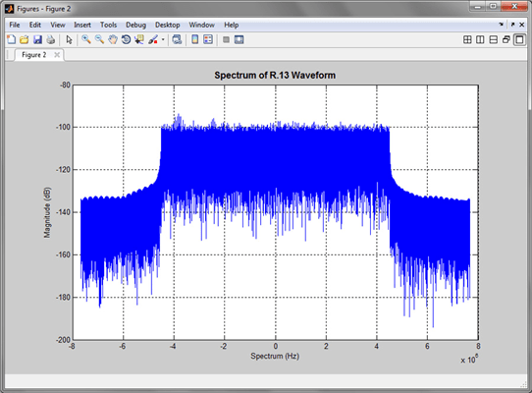The image size is (532, 393).
Task: Print the figure using printer icon
Action: [51, 39]
